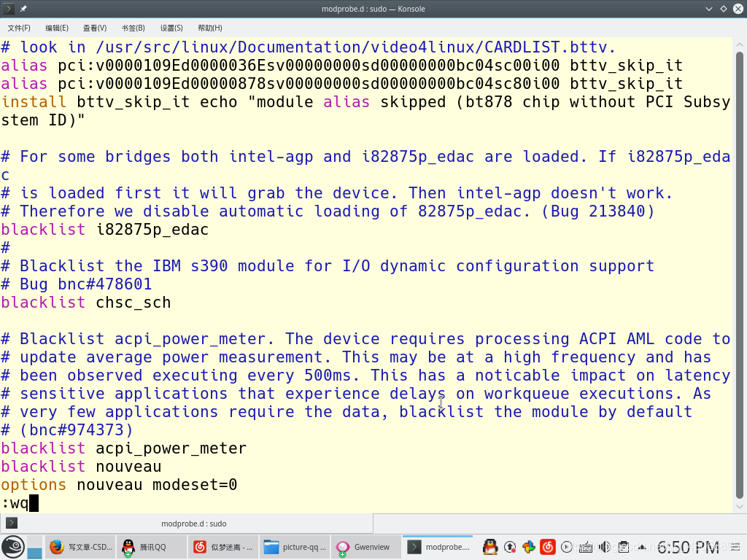Open the openSUSE application launcher
This screenshot has width=747, height=560.
(x=13, y=547)
